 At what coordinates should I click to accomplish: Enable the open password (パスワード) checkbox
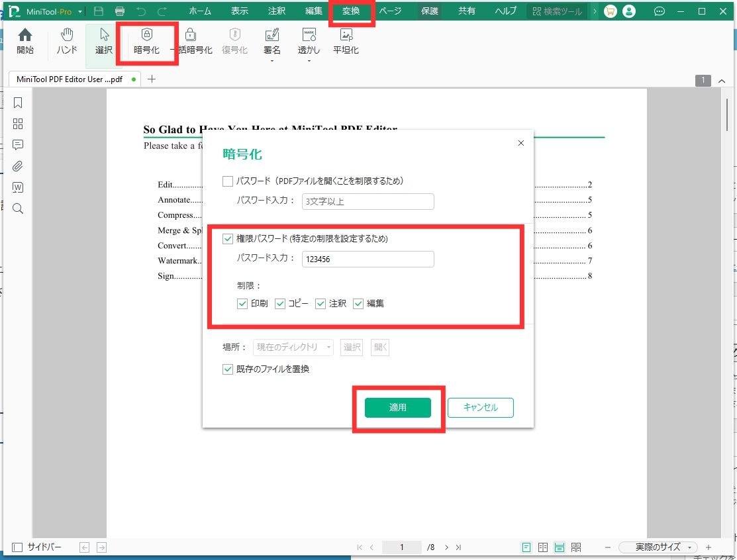[x=228, y=181]
